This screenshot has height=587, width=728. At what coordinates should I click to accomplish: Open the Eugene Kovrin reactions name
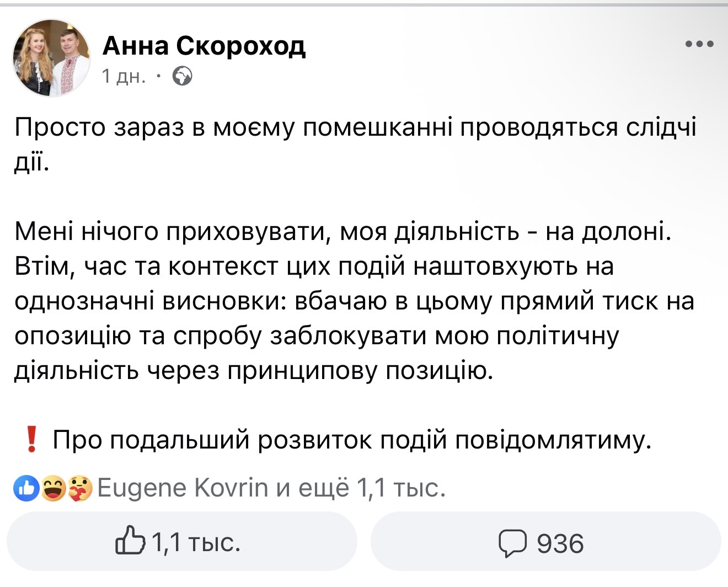(x=183, y=488)
